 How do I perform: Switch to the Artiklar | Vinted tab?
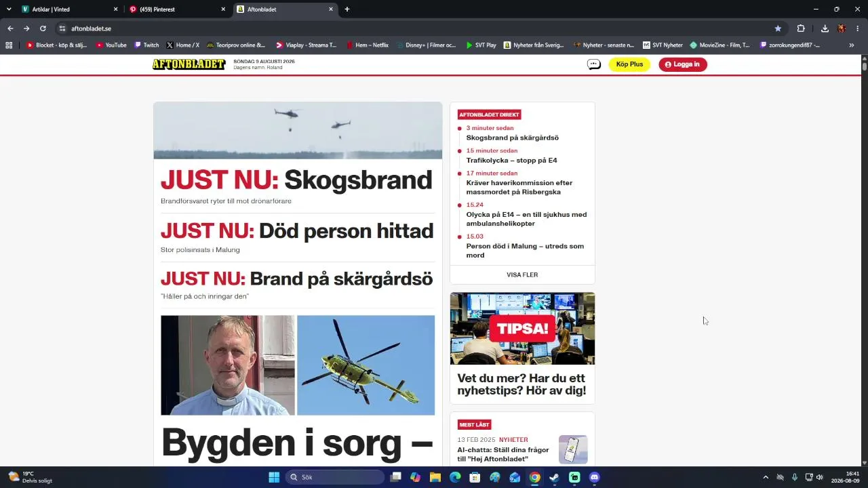click(x=70, y=9)
